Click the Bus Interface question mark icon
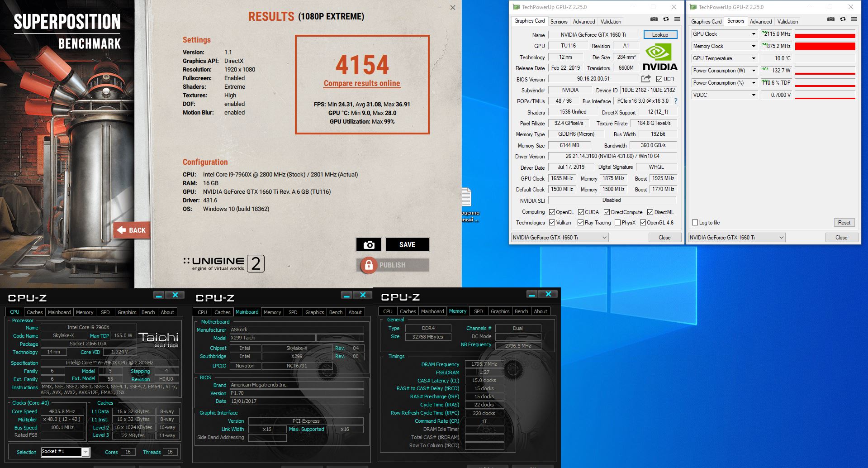Screen dimensions: 868x468 tap(676, 101)
